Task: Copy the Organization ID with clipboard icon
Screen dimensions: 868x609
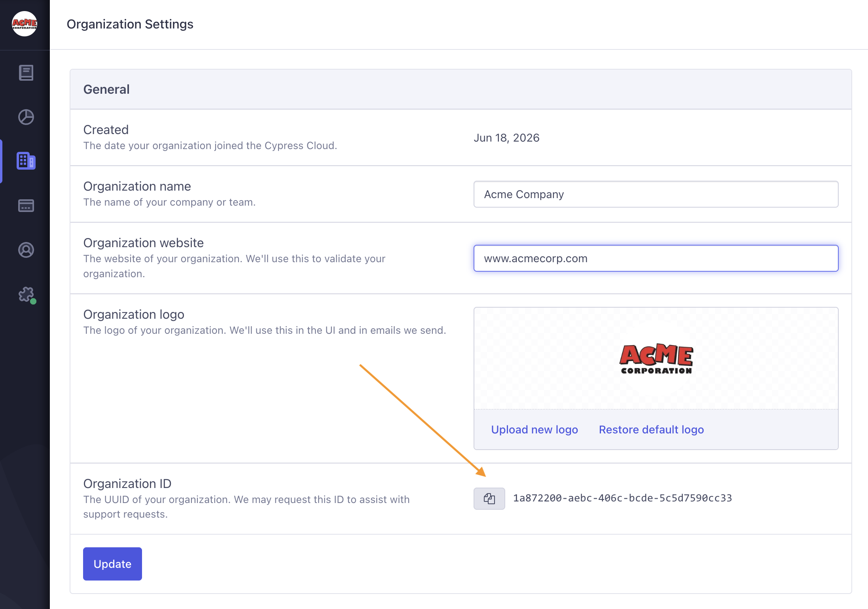Action: click(x=489, y=498)
